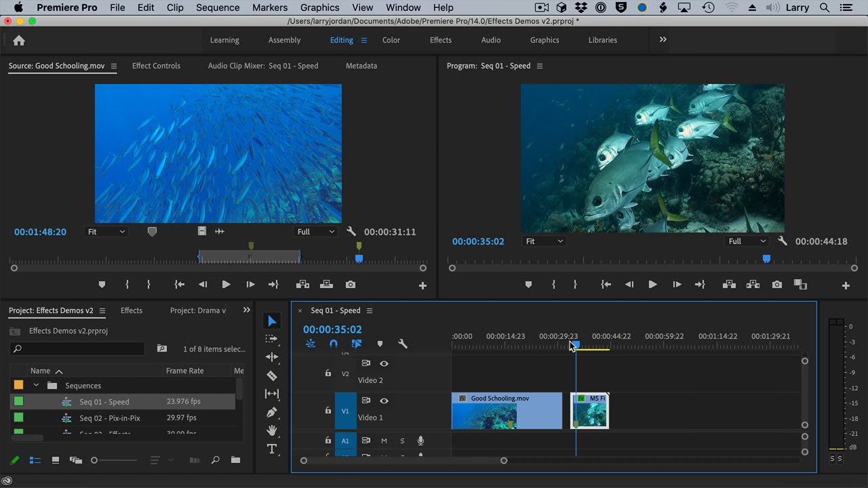868x488 pixels.
Task: Select the Ripple Edit tool
Action: point(272,357)
